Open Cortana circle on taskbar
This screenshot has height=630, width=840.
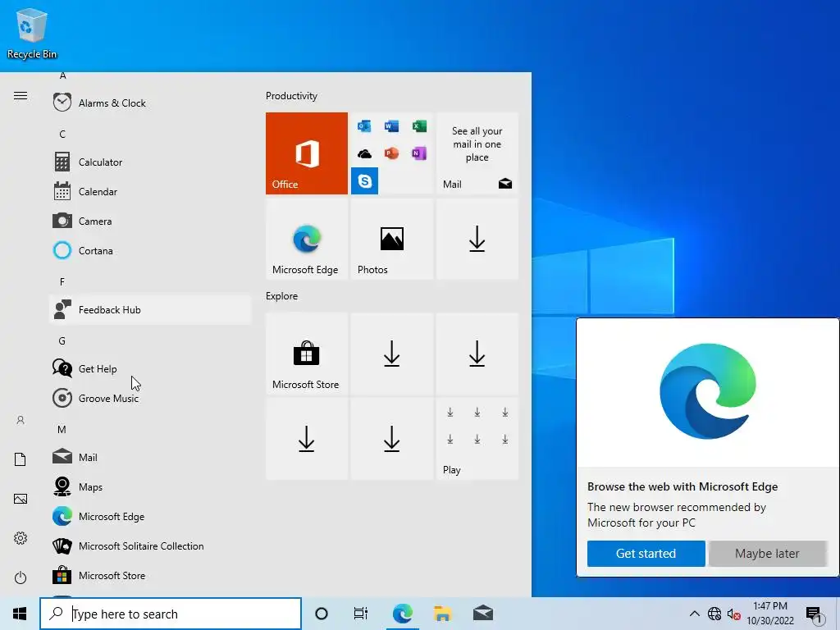(x=322, y=614)
